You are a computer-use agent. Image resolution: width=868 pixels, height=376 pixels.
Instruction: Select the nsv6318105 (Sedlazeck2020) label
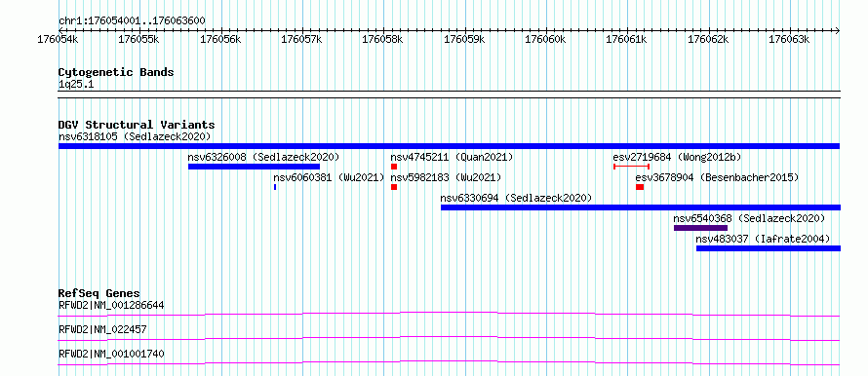pyautogui.click(x=135, y=136)
